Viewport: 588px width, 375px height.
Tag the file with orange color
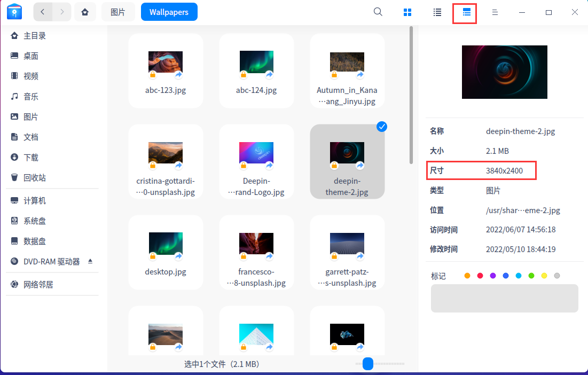(467, 276)
